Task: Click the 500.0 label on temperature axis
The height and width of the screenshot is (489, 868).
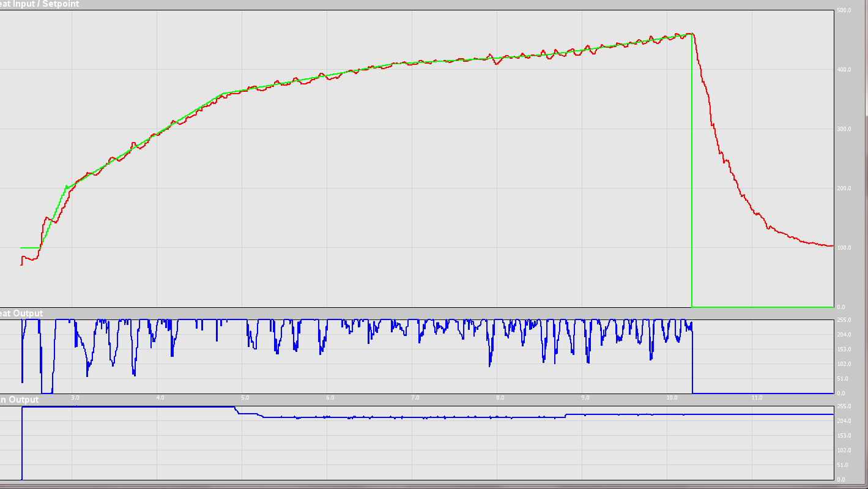Action: click(844, 11)
